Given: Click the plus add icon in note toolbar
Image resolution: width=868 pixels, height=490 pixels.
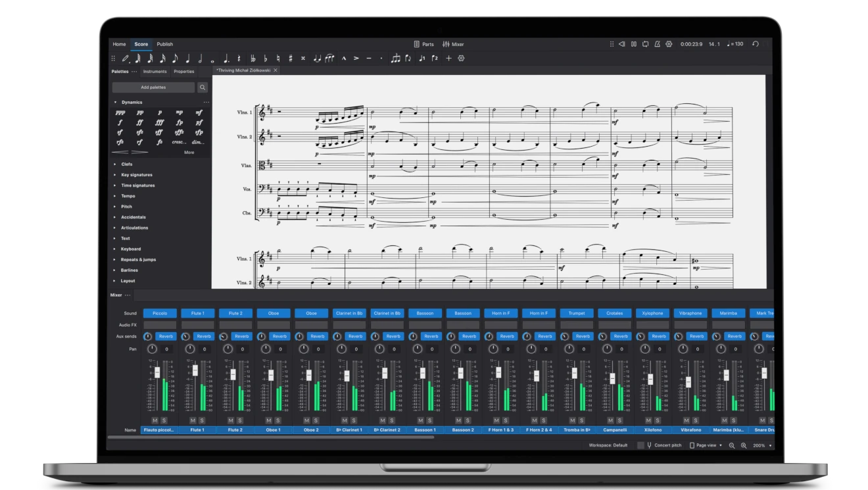Looking at the screenshot, I should (x=448, y=58).
